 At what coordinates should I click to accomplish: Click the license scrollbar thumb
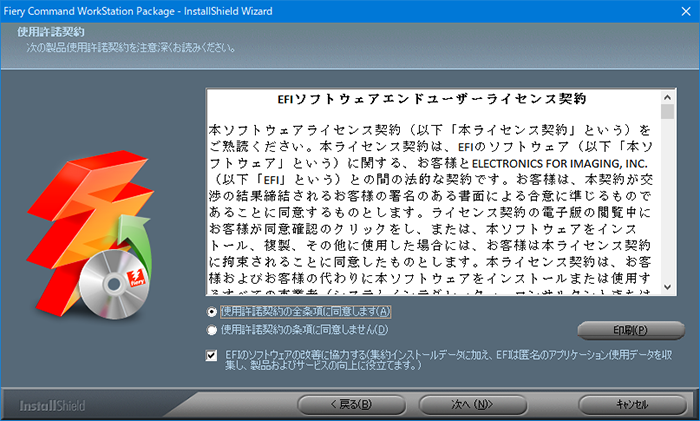coord(667,112)
